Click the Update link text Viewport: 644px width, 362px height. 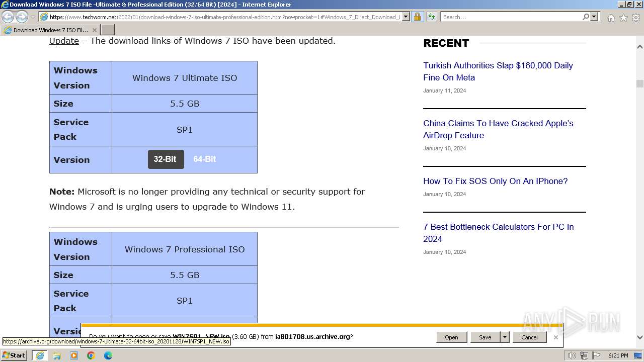(64, 41)
